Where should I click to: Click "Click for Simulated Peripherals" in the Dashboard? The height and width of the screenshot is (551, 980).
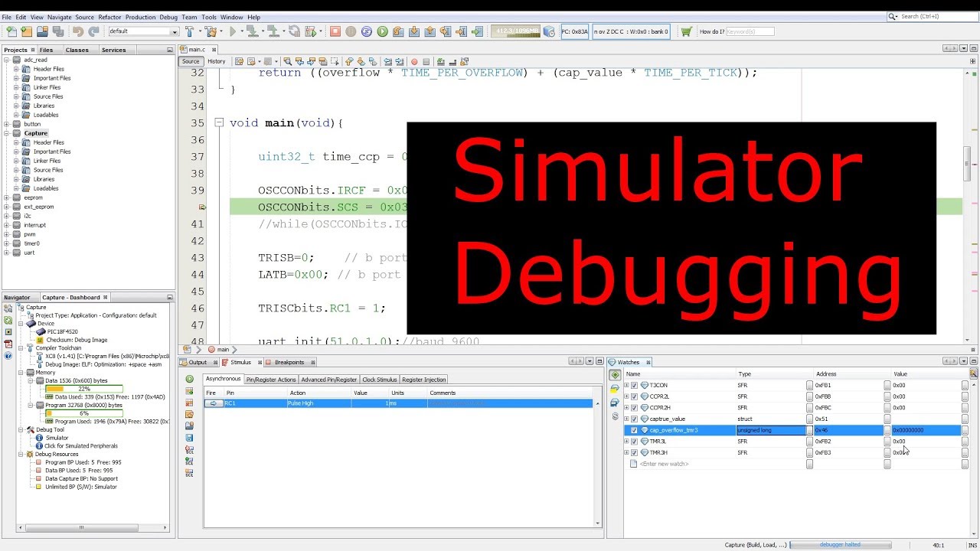[x=81, y=446]
